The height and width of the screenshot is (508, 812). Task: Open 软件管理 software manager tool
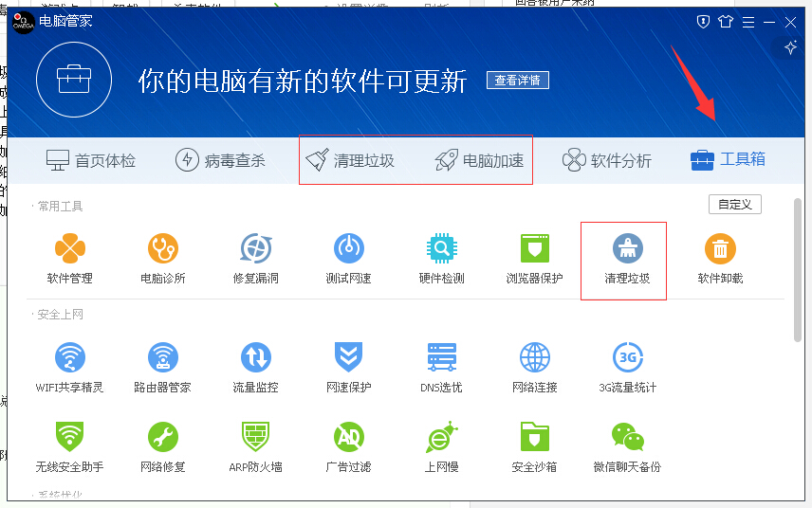(70, 259)
